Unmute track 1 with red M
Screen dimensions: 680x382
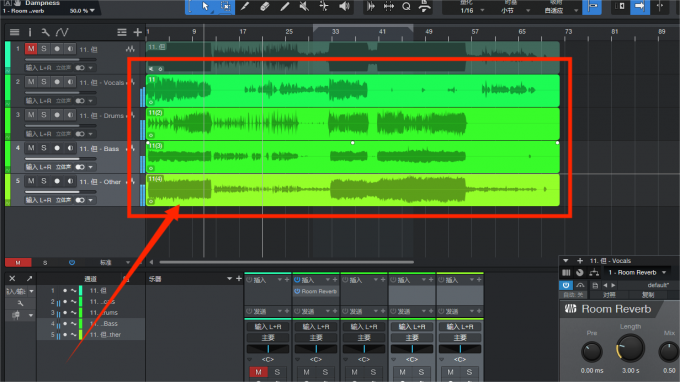click(31, 49)
